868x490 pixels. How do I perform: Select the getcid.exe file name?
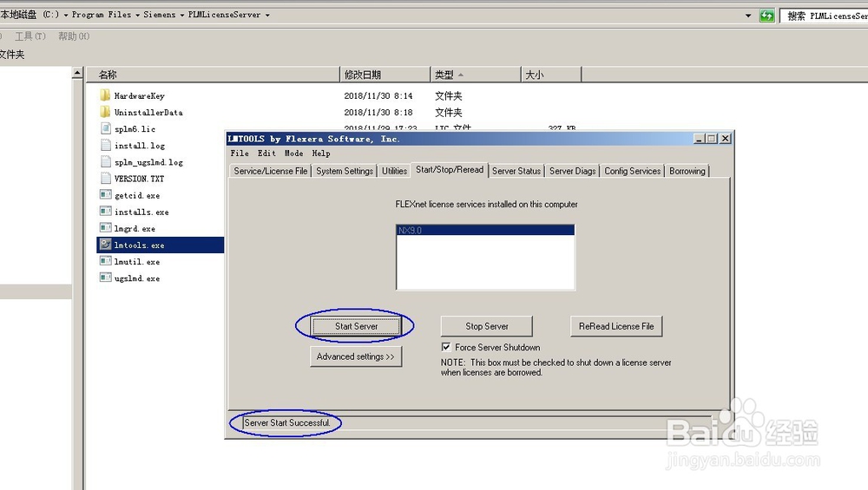[137, 195]
